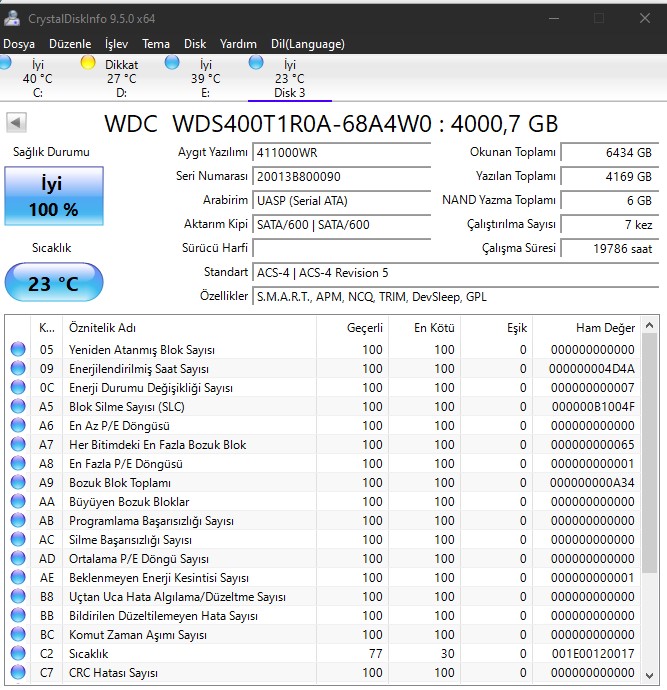Click blue status orb of row A8
The image size is (667, 690).
[x=18, y=463]
